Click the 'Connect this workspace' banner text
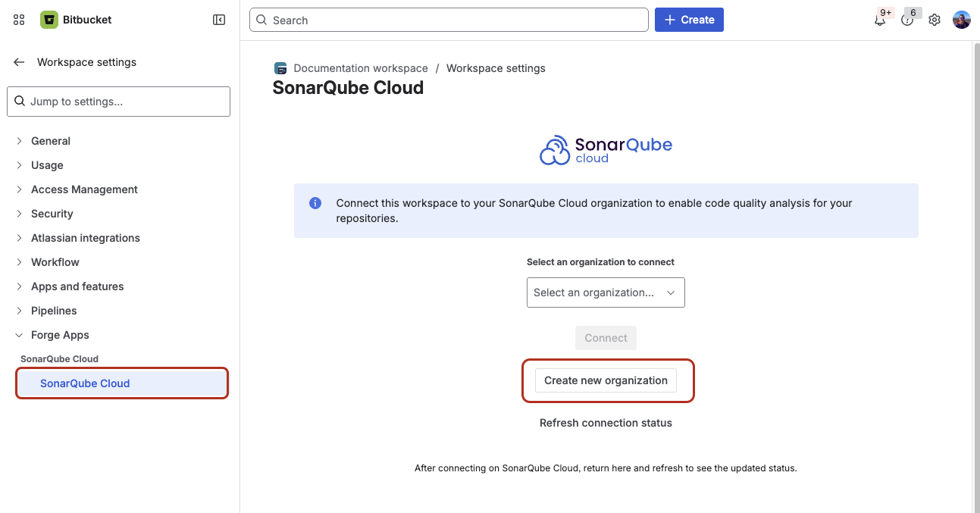This screenshot has width=980, height=513. (x=594, y=211)
